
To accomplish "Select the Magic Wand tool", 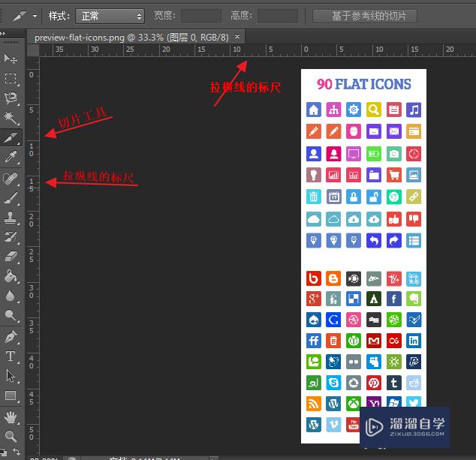I will tap(11, 118).
